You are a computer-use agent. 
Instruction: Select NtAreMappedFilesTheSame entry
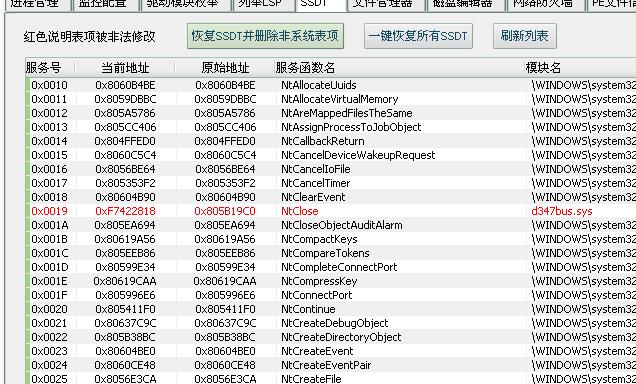(x=346, y=113)
